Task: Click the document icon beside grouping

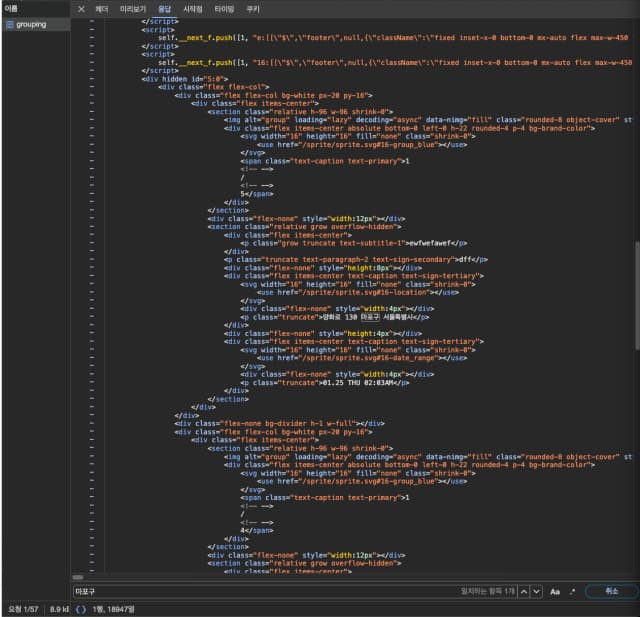Action: click(10, 24)
